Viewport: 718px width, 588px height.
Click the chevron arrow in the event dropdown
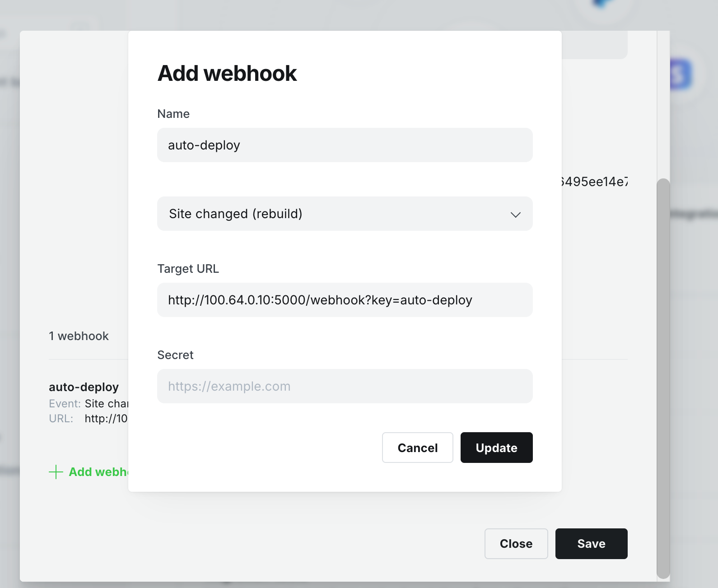[515, 215]
